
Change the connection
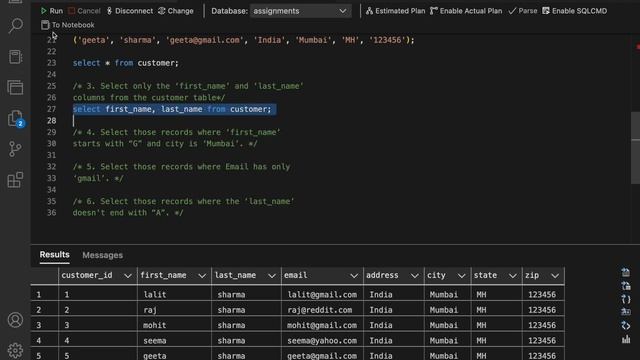click(x=176, y=11)
